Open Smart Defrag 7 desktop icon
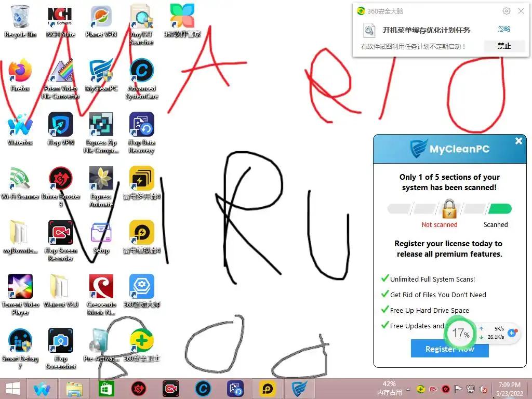Screen dimensions: 532x399 click(x=20, y=349)
